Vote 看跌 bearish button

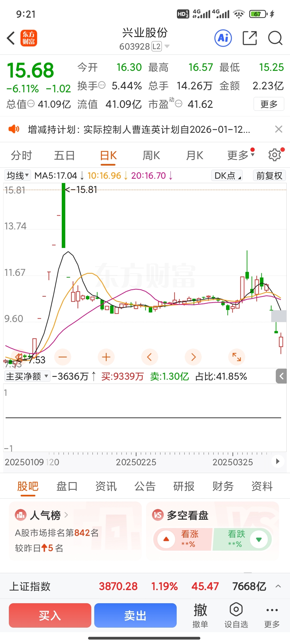pos(242,539)
